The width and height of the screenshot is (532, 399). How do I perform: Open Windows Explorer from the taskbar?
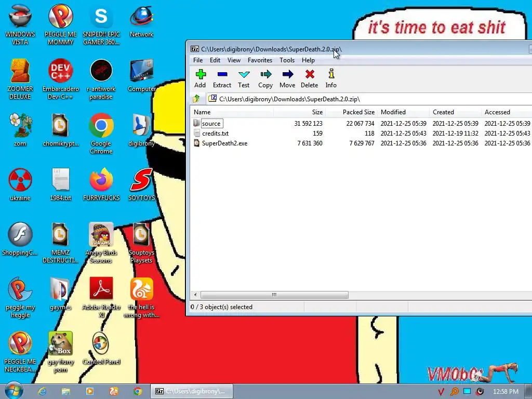(x=66, y=391)
